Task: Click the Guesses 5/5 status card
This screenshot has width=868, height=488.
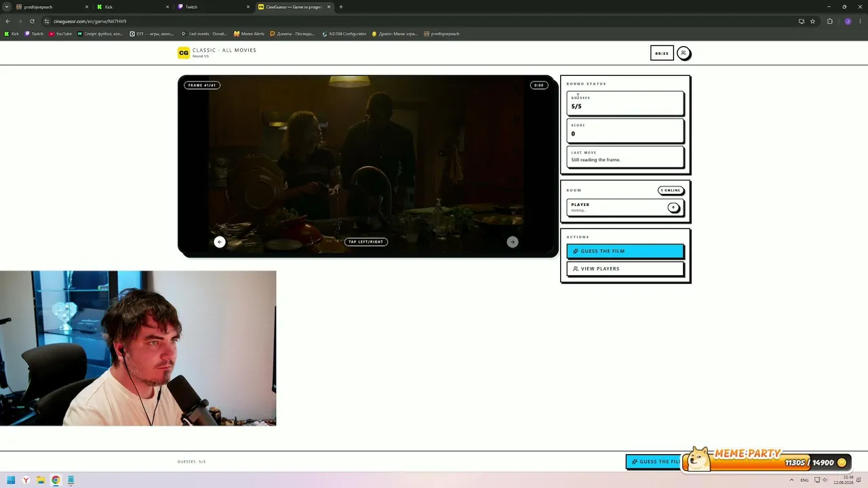Action: pos(625,103)
